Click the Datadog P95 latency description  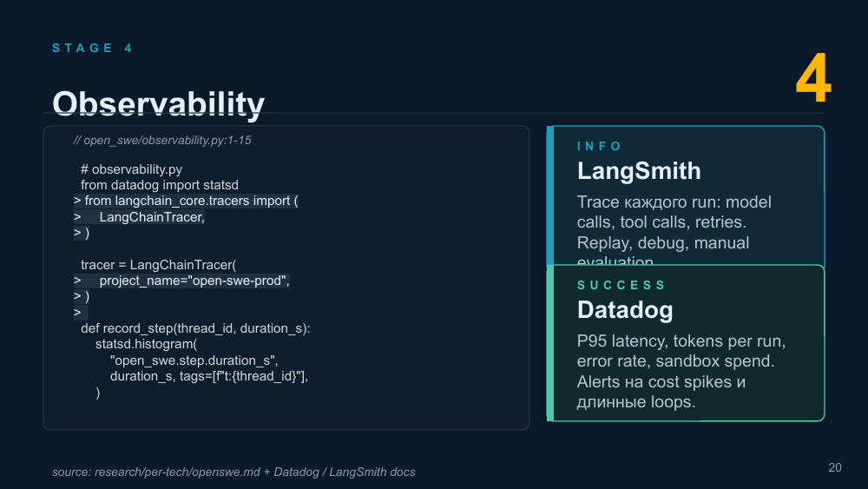(681, 371)
